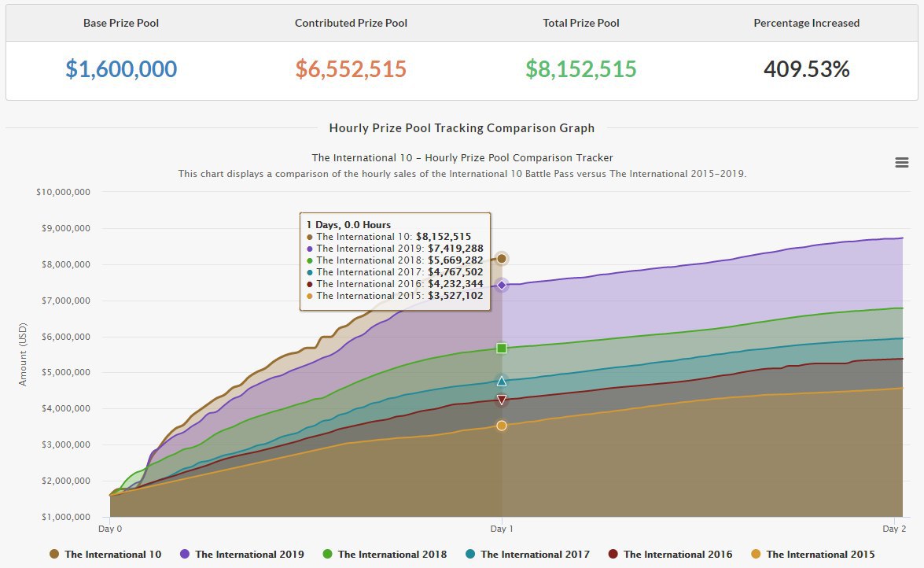
Task: Click tooltip row The International 2019: $7,419,288
Action: click(x=395, y=249)
